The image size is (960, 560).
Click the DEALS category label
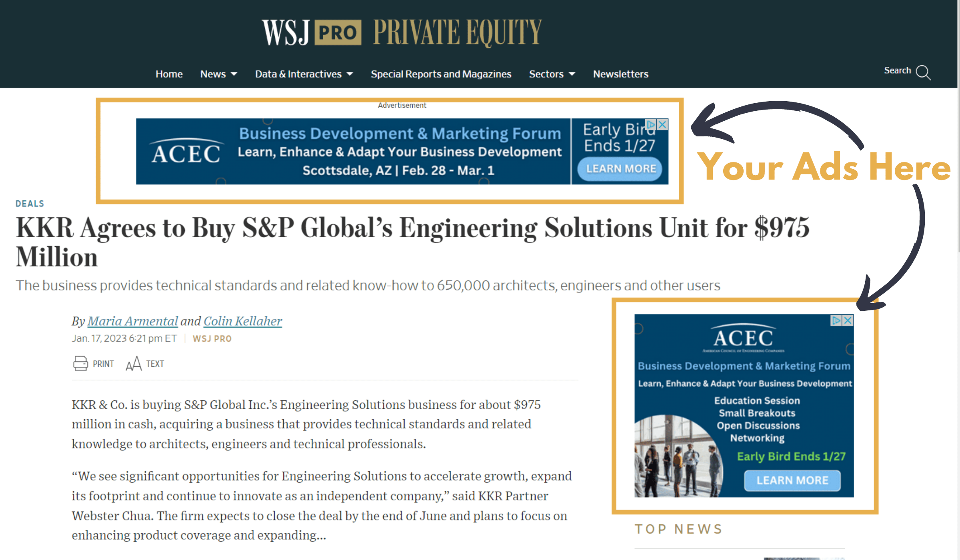(x=30, y=204)
